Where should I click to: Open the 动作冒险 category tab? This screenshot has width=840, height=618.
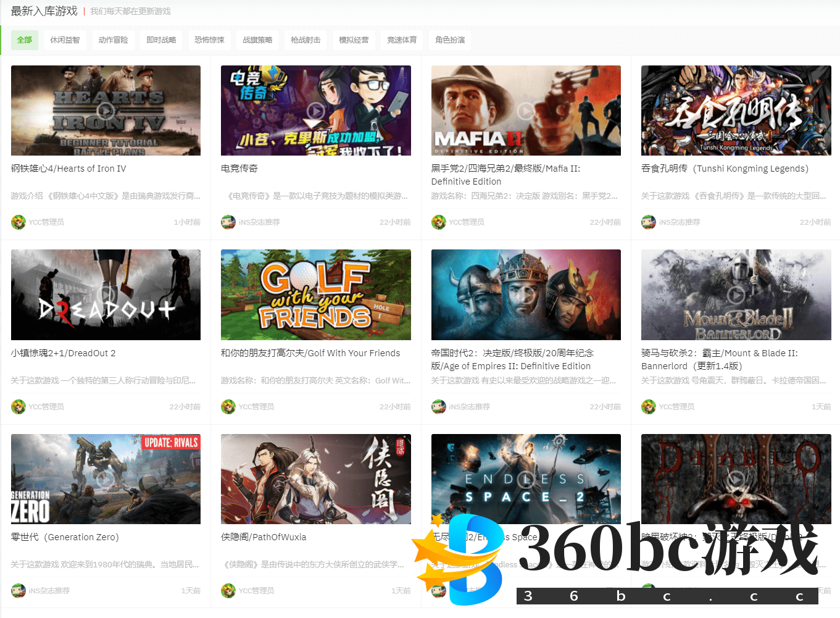(113, 40)
